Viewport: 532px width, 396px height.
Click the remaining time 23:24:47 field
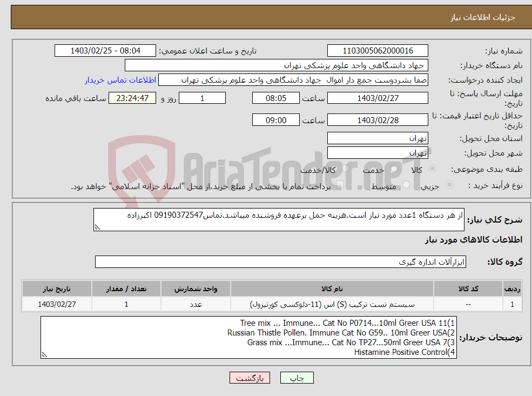coord(132,98)
